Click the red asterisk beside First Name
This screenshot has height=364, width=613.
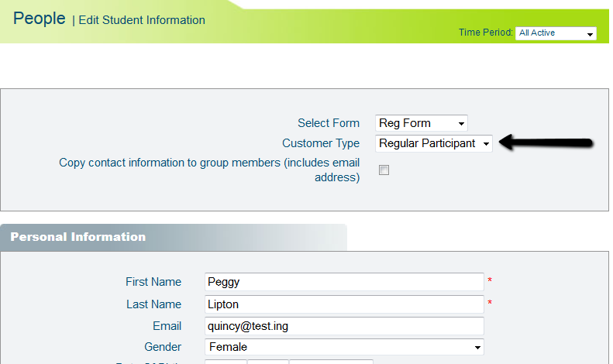pos(490,280)
